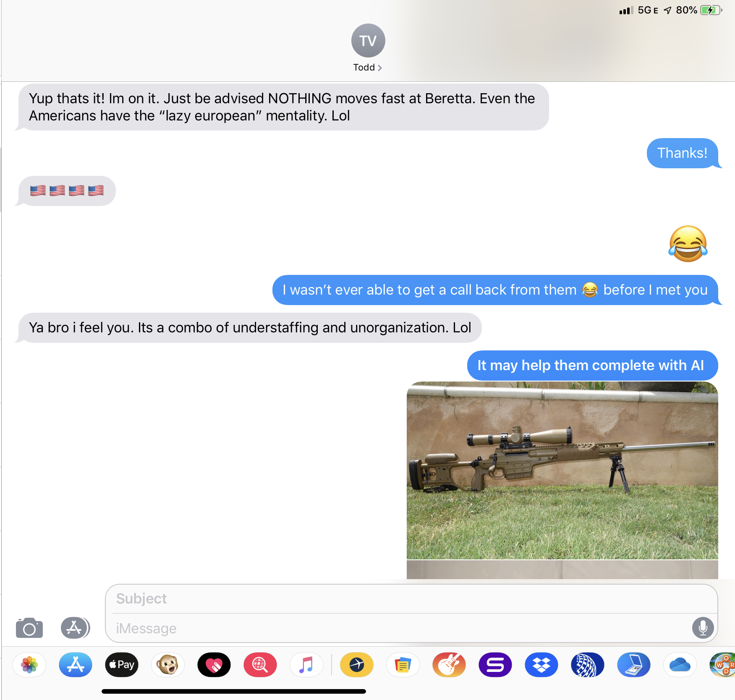735x700 pixels.
Task: Click the iMessage text input field
Action: (401, 628)
